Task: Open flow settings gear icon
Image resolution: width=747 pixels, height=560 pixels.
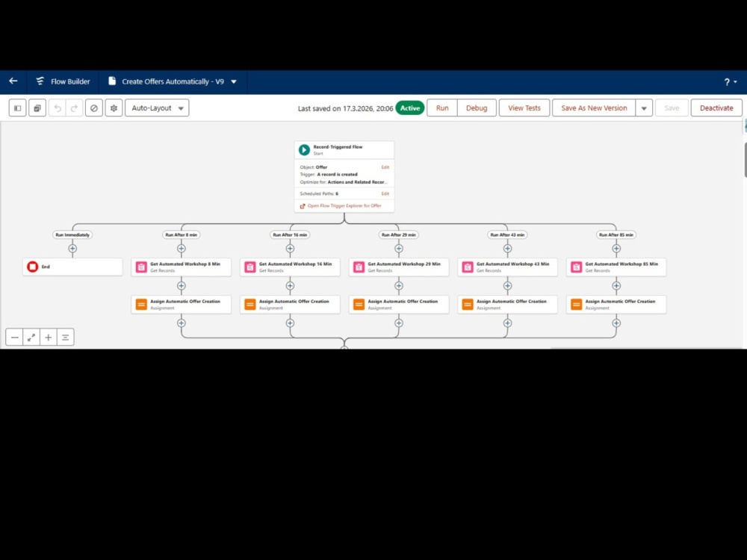Action: (x=114, y=108)
